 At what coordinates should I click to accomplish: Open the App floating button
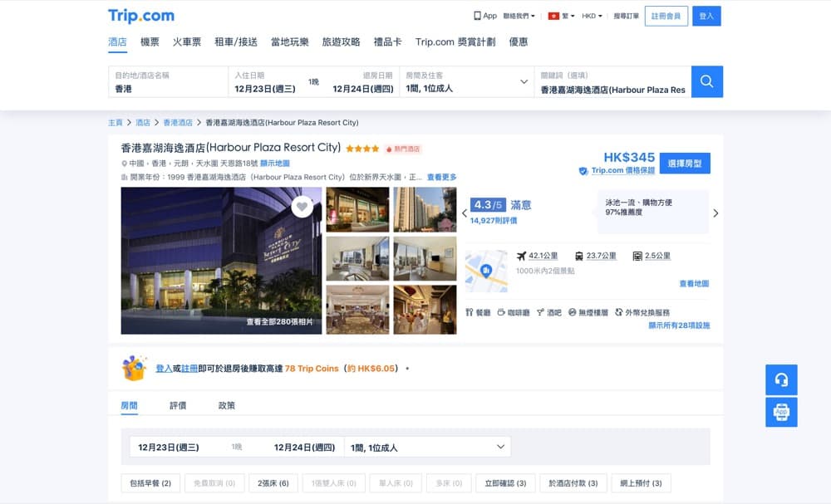point(781,412)
